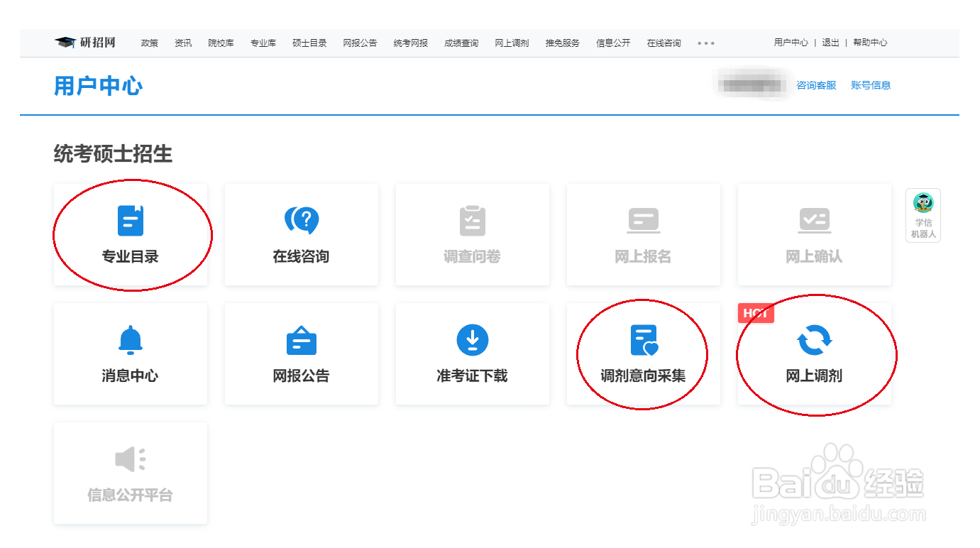The height and width of the screenshot is (548, 980).
Task: Click the 网报公告 card label text
Action: click(x=302, y=376)
